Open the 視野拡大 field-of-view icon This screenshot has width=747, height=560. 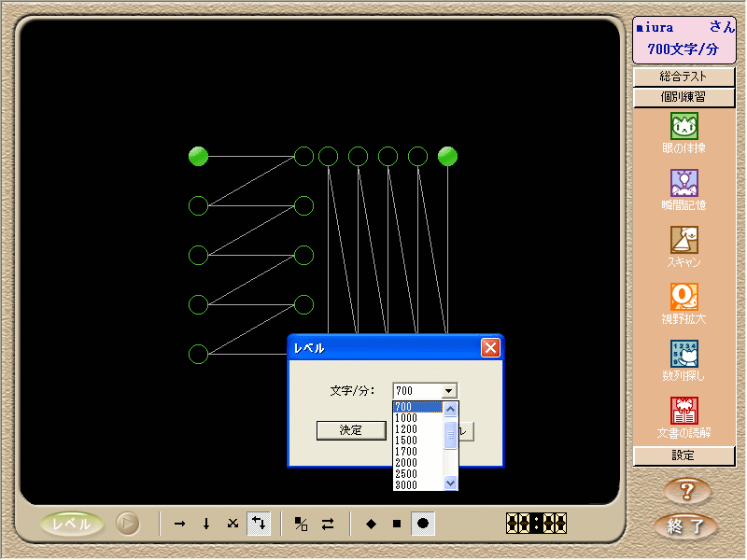684,297
